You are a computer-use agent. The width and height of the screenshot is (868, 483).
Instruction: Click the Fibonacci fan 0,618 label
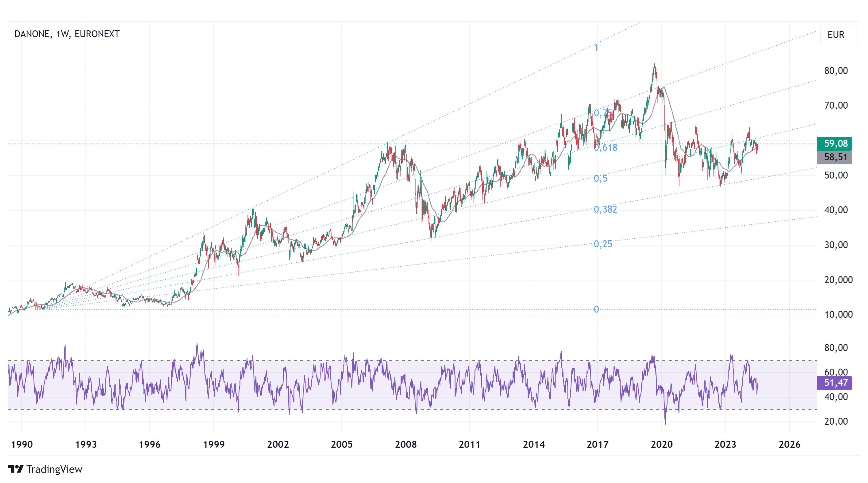click(x=606, y=148)
